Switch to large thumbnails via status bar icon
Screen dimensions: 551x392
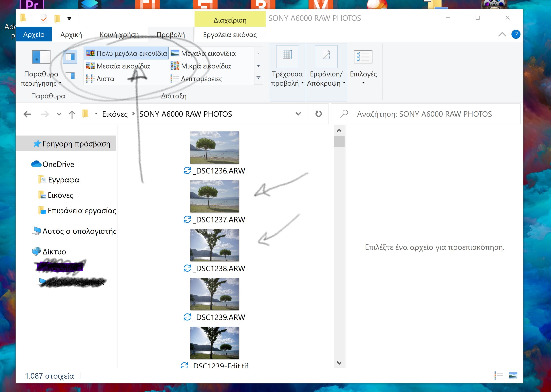(x=513, y=375)
